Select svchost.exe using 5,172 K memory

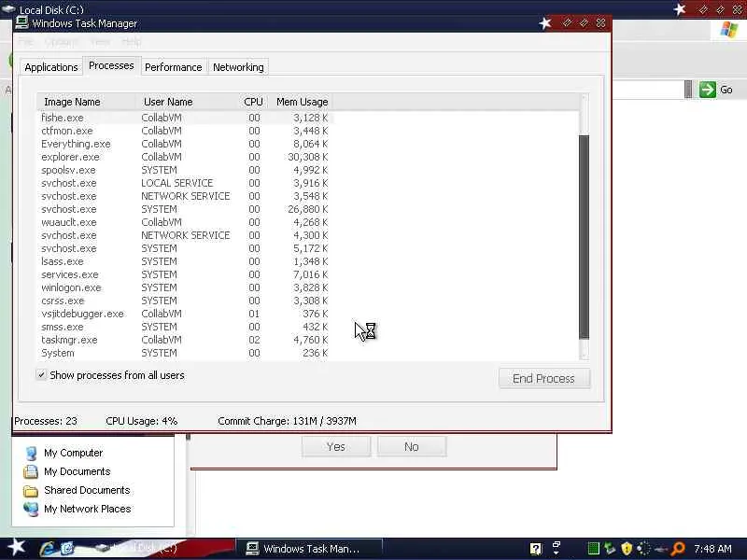coord(185,248)
